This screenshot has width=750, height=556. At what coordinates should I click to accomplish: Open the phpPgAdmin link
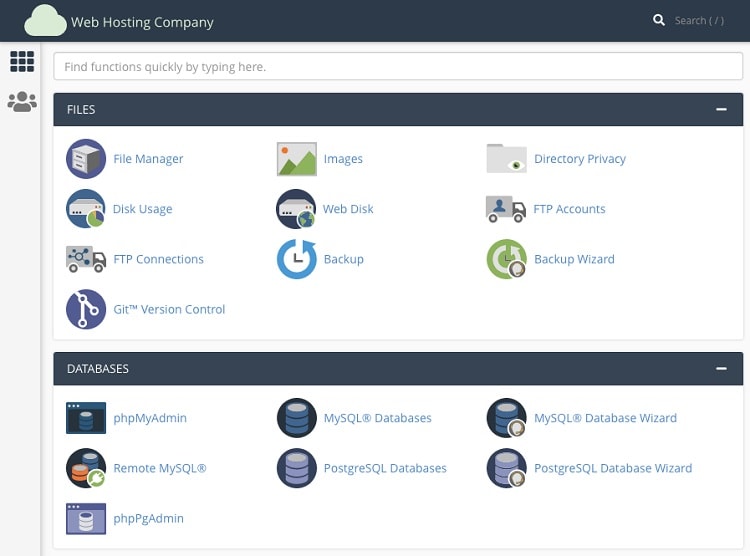click(x=148, y=519)
